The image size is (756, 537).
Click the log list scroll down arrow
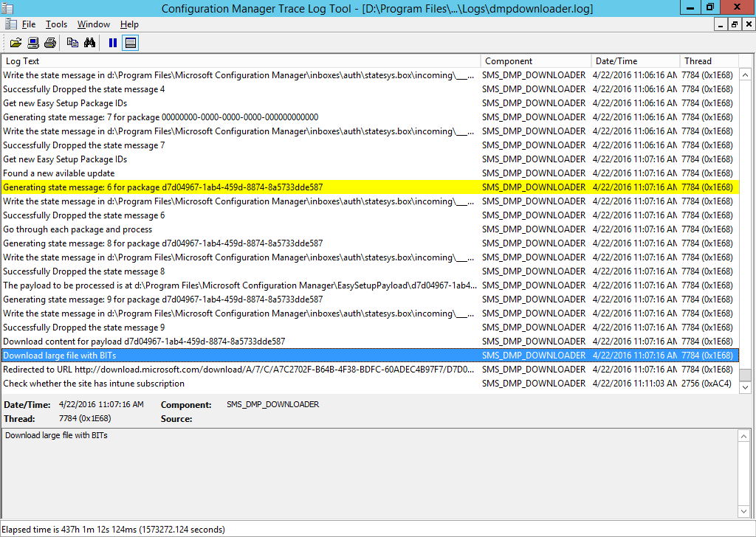[745, 387]
